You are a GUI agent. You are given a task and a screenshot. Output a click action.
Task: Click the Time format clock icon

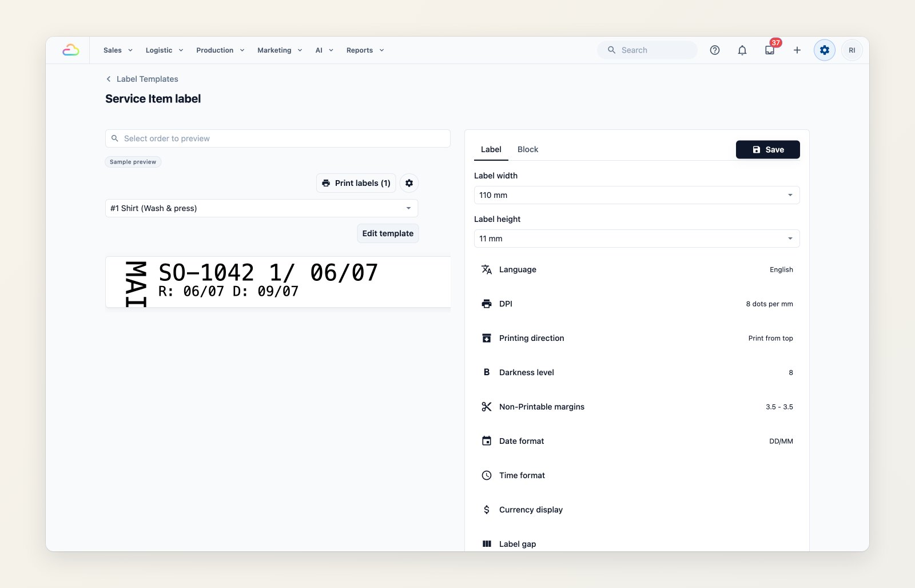click(x=487, y=475)
